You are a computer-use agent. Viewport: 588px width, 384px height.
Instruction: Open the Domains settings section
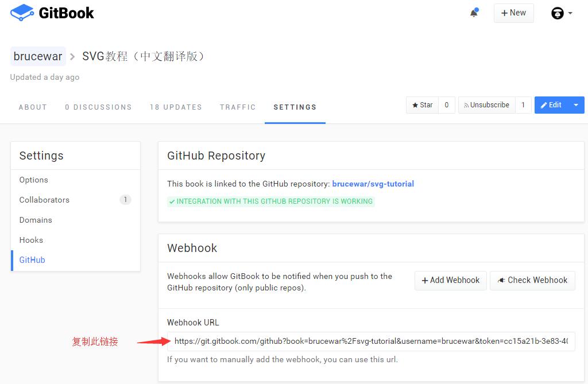point(76,220)
